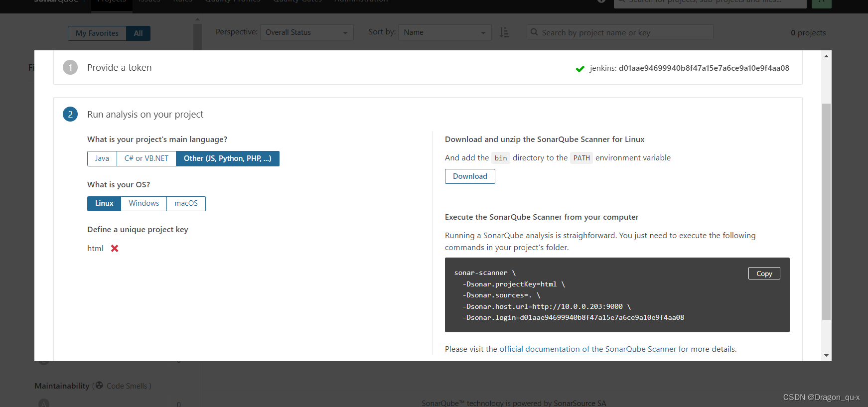Screen dimensions: 868x407
Task: Download the SonarQube Scanner for Linux
Action: (x=470, y=176)
